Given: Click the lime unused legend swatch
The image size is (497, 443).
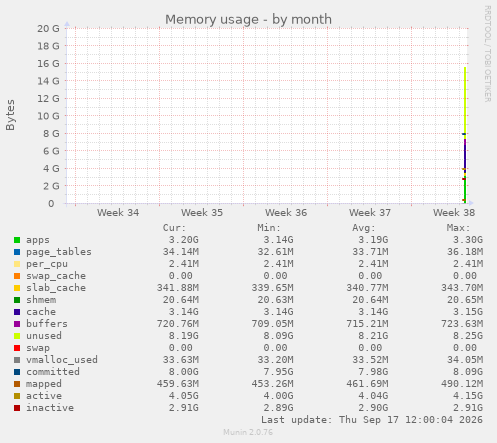Looking at the screenshot, I should point(17,336).
